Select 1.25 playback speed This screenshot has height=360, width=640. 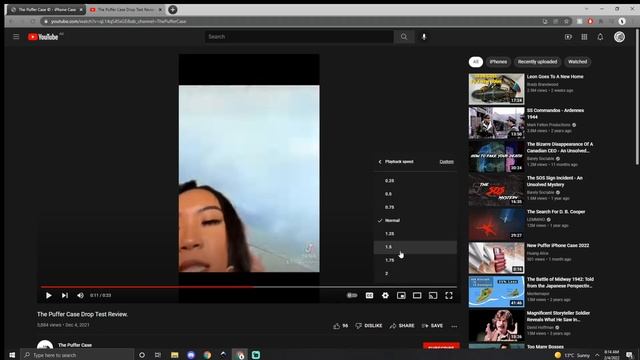coord(415,233)
